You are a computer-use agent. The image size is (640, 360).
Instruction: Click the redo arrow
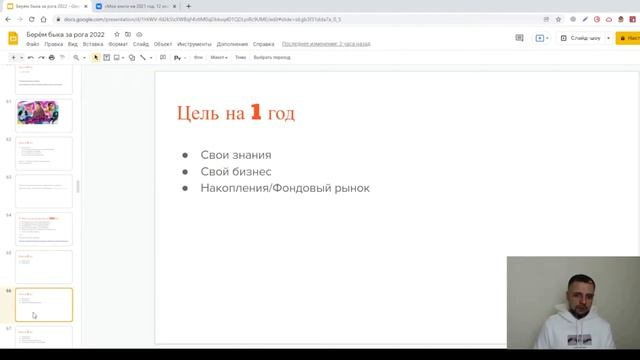tap(41, 58)
